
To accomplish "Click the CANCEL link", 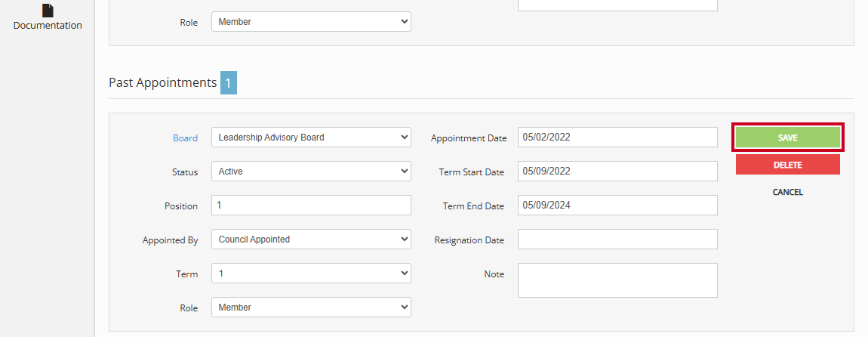I will [788, 193].
